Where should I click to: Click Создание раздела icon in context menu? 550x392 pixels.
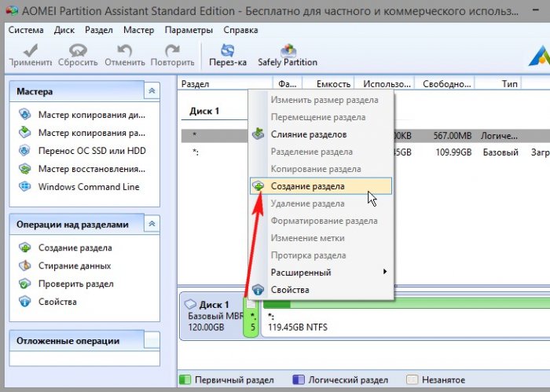click(258, 186)
